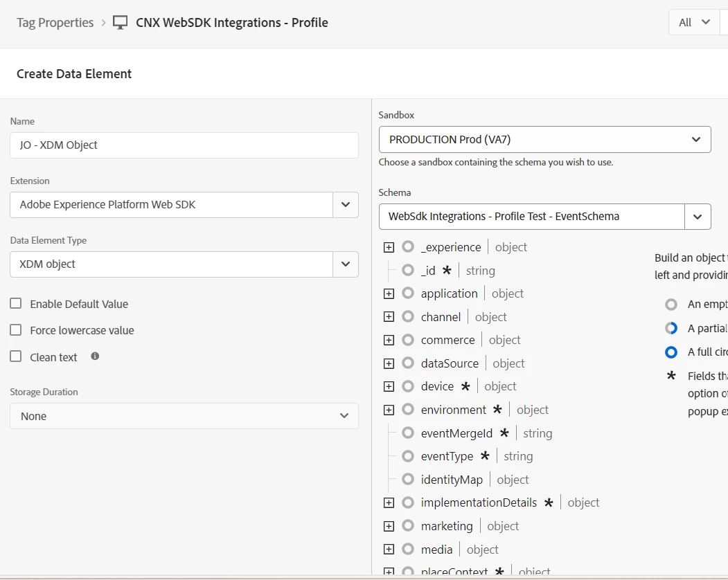728x580 pixels.
Task: Click the circle icon beside identityMap
Action: [x=408, y=480]
